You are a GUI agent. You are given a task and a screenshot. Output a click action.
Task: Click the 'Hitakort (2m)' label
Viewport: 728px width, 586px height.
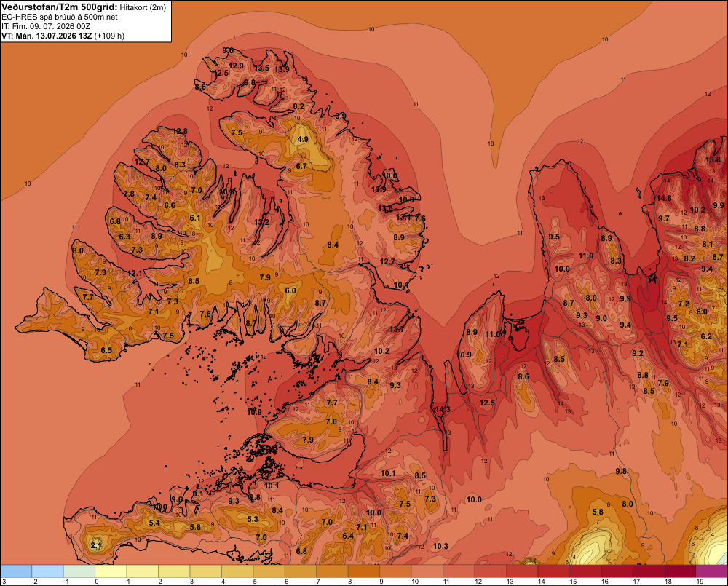143,7
